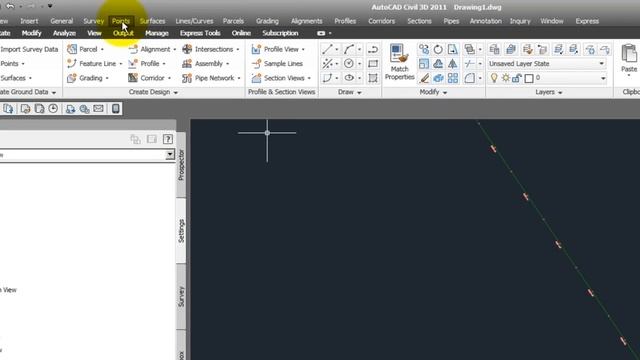Select the Line draw tool

point(327,49)
